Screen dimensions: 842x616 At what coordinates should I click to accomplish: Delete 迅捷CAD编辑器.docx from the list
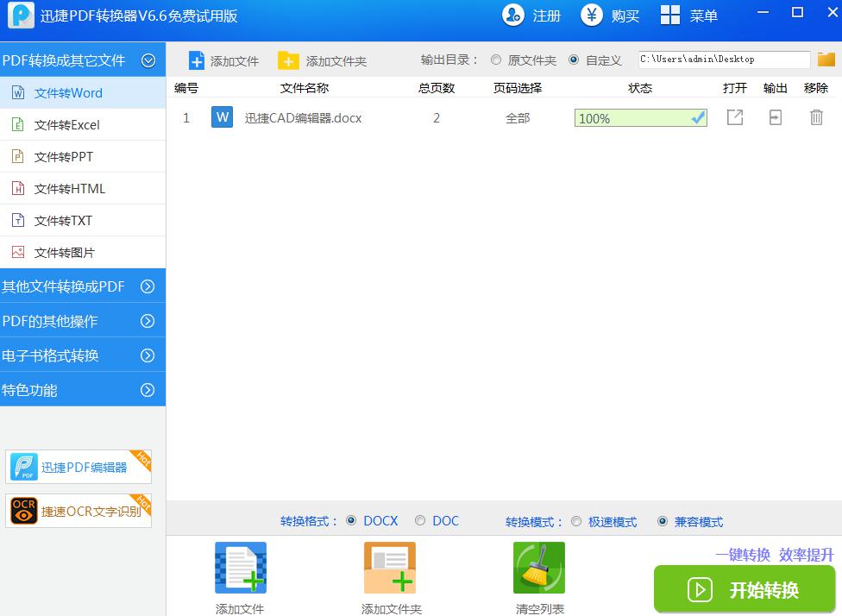[x=816, y=118]
